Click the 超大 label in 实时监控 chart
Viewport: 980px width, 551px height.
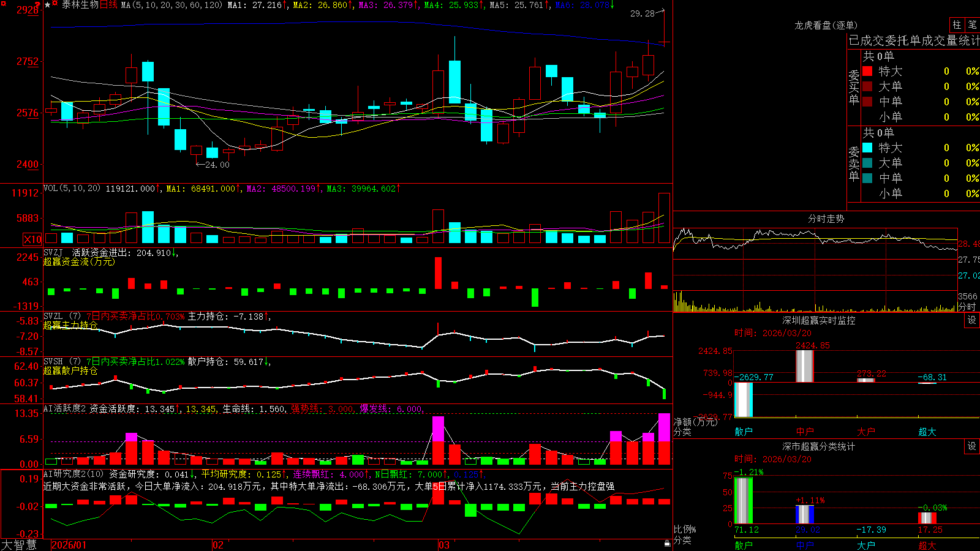click(x=927, y=432)
